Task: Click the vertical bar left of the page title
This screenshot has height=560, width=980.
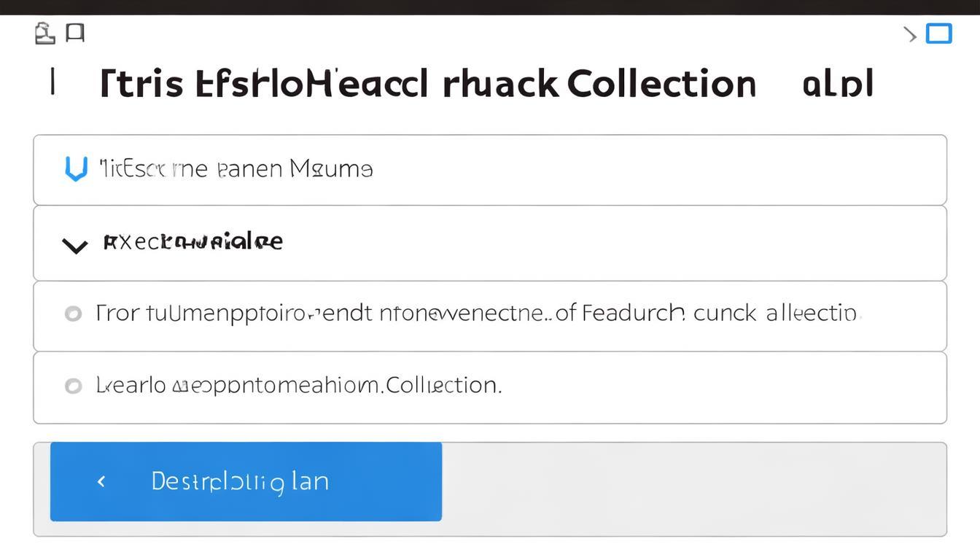Action: 52,82
